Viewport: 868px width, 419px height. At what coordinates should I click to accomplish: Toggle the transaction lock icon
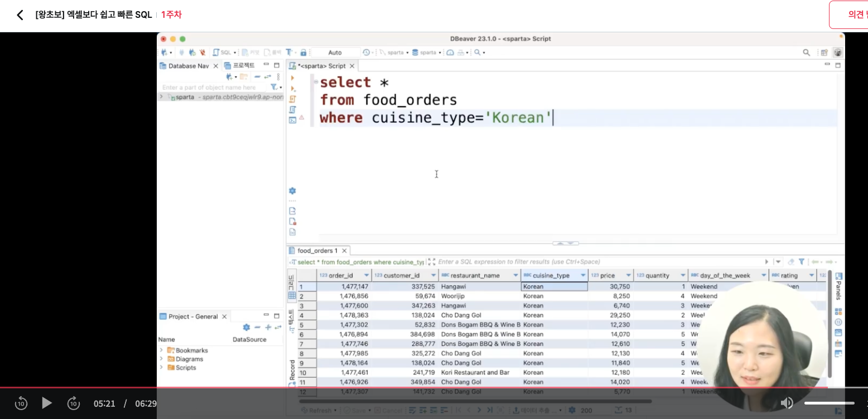click(303, 52)
